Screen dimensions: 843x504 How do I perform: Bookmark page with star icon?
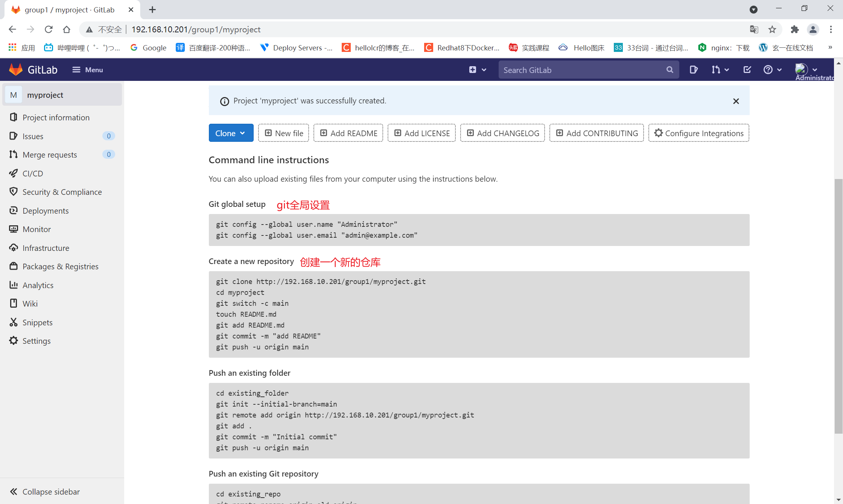(772, 29)
